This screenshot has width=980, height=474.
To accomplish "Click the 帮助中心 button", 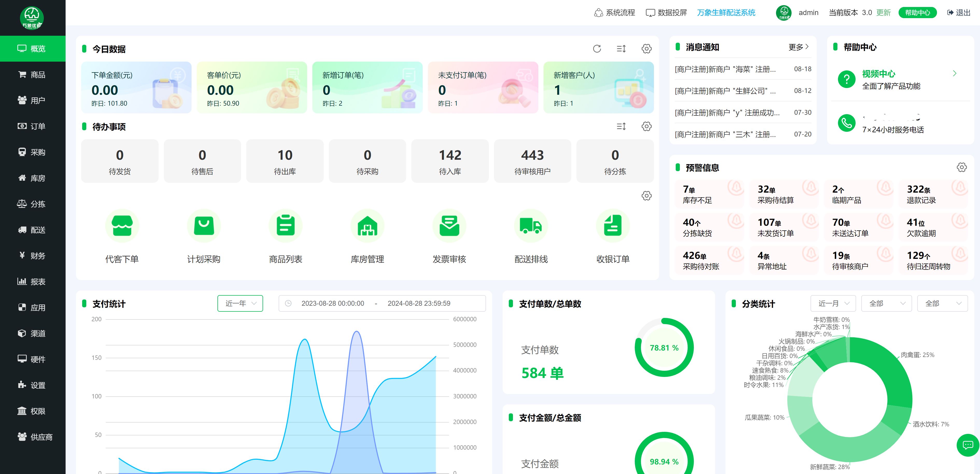I will point(917,12).
